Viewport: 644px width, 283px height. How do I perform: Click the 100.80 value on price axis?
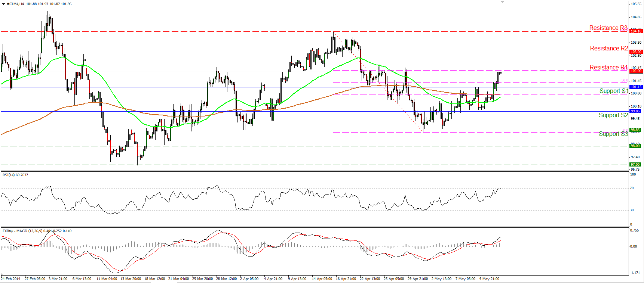[x=636, y=93]
